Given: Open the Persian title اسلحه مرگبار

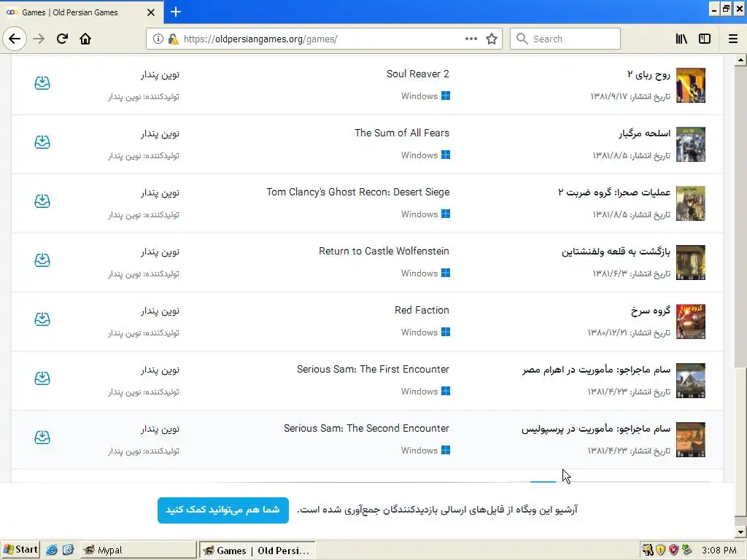Looking at the screenshot, I should click(645, 133).
